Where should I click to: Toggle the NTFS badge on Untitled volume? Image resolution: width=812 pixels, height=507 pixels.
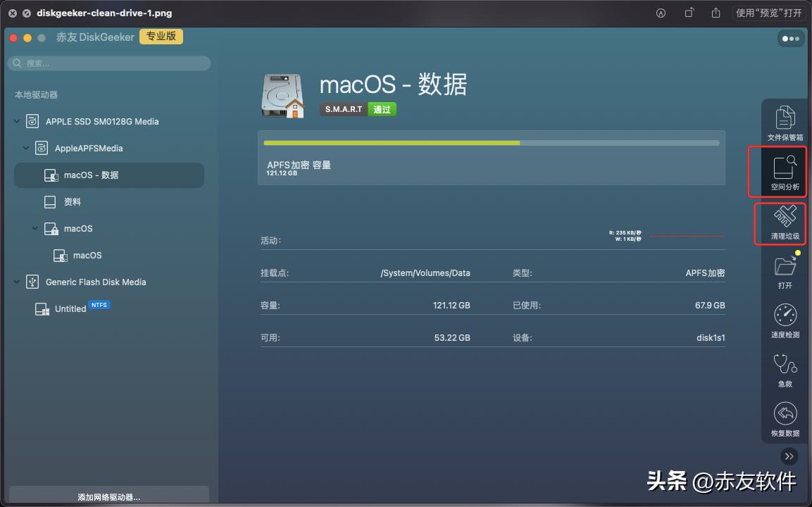[x=99, y=304]
